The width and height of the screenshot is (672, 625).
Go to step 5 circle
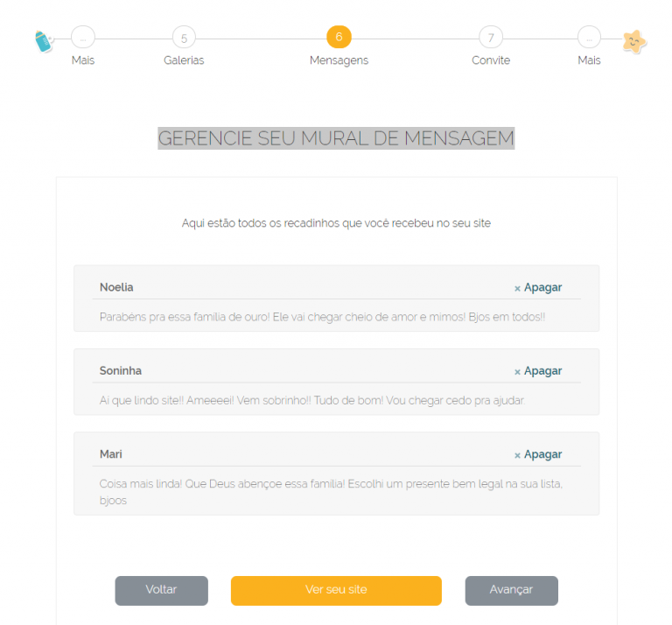[184, 38]
